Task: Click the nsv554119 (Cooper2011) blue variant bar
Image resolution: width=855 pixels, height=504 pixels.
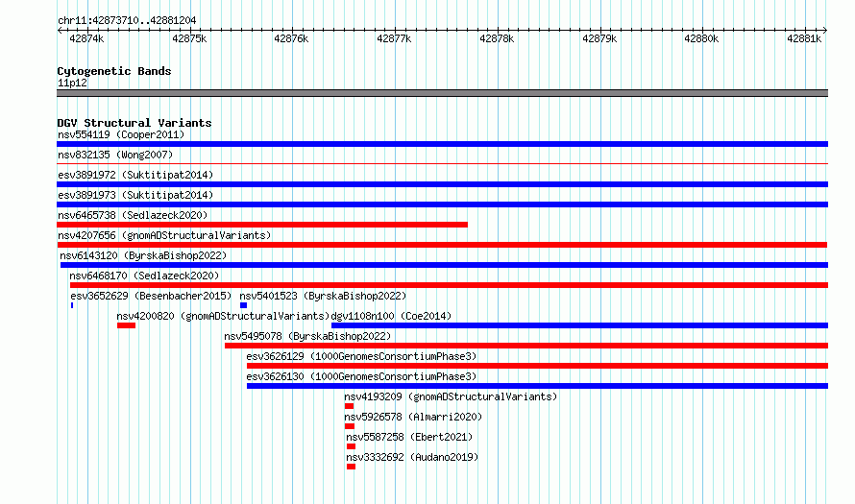Action: pyautogui.click(x=442, y=144)
